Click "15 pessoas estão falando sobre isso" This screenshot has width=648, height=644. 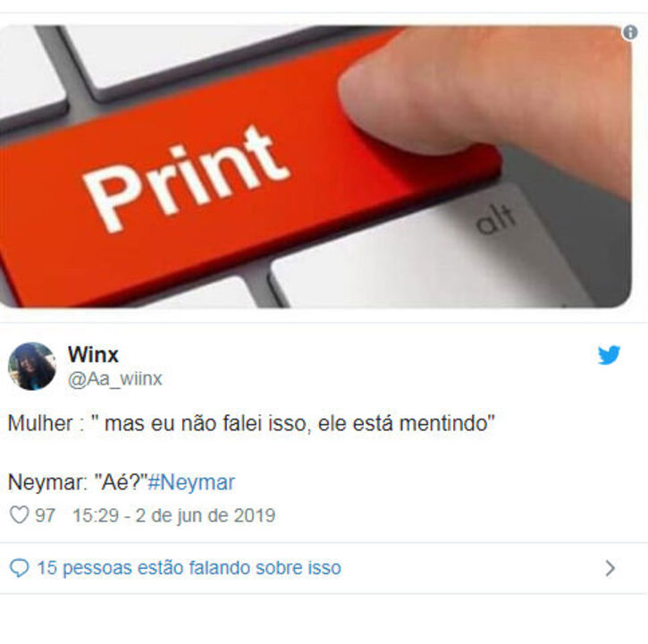point(189,567)
